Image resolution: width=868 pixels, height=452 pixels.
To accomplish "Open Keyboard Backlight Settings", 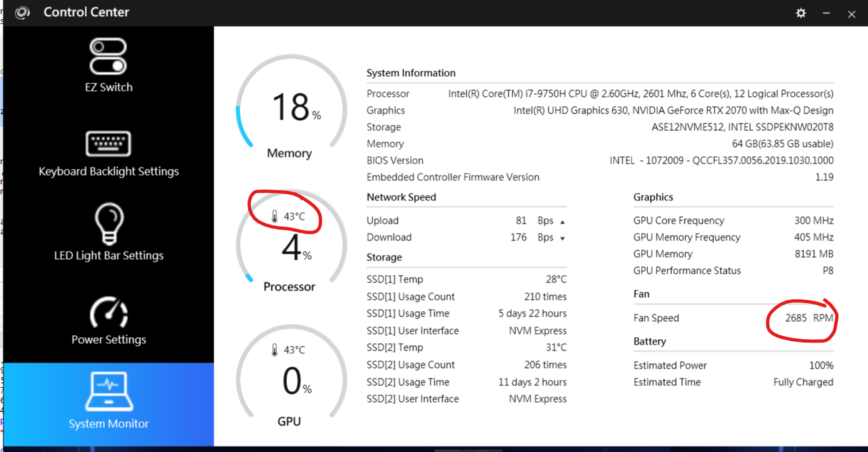I will click(108, 154).
